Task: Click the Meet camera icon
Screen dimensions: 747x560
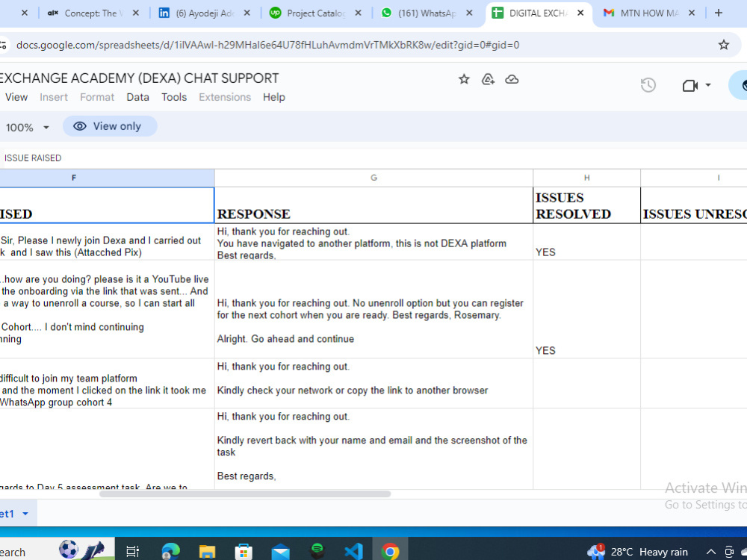Action: (689, 85)
